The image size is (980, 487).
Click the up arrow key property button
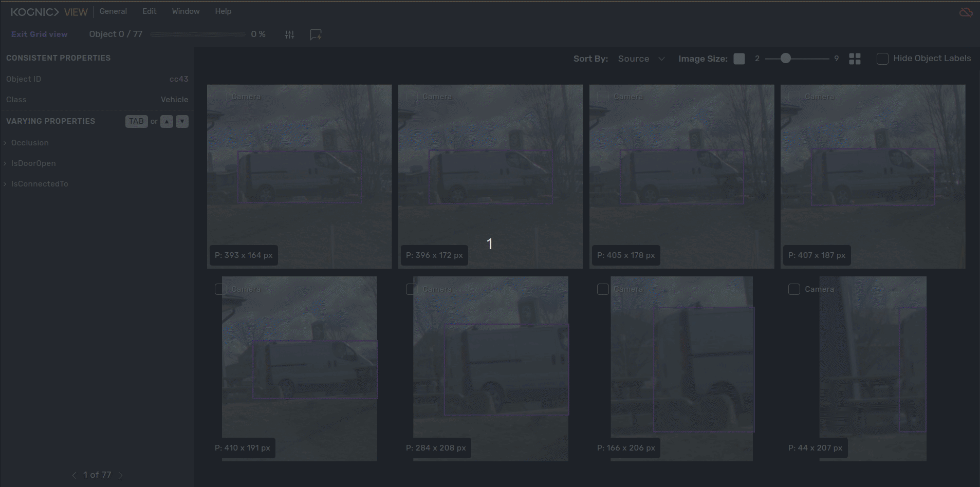coord(167,121)
